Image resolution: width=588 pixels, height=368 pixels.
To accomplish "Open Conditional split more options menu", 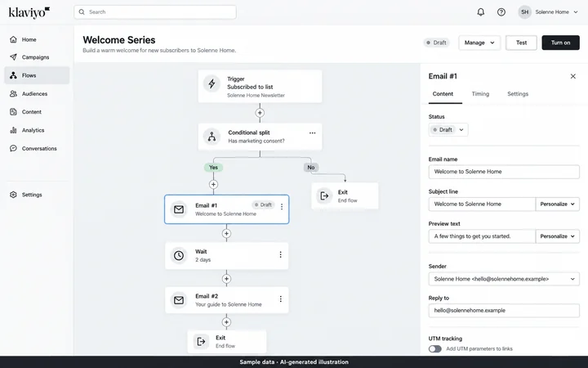I will coord(312,133).
